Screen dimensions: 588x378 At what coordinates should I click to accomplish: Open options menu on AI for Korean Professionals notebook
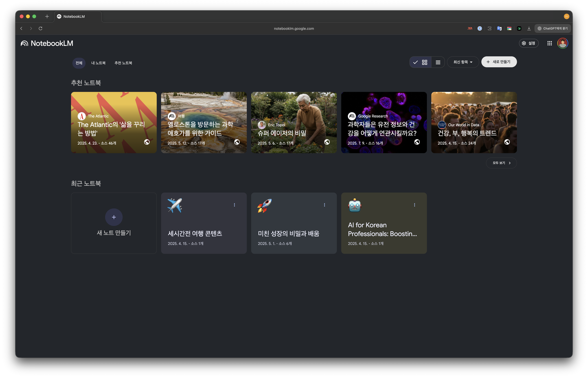[414, 205]
